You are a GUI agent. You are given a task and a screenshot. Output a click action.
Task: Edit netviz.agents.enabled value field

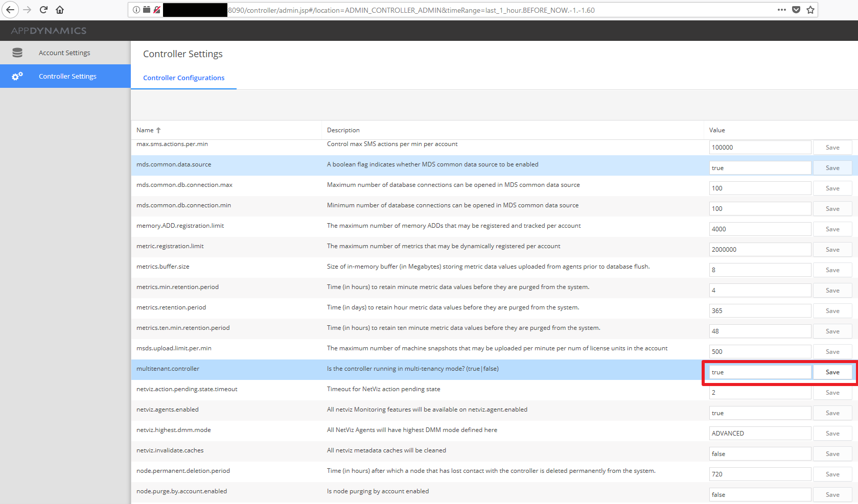760,413
